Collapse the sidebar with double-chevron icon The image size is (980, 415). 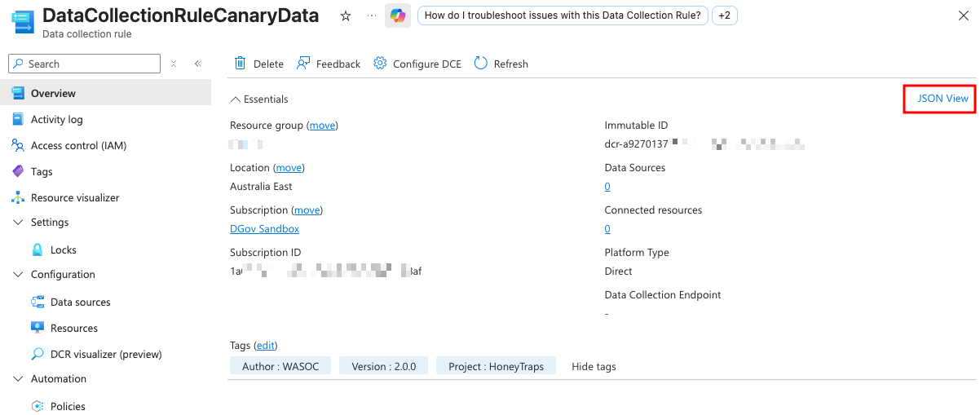pyautogui.click(x=197, y=64)
